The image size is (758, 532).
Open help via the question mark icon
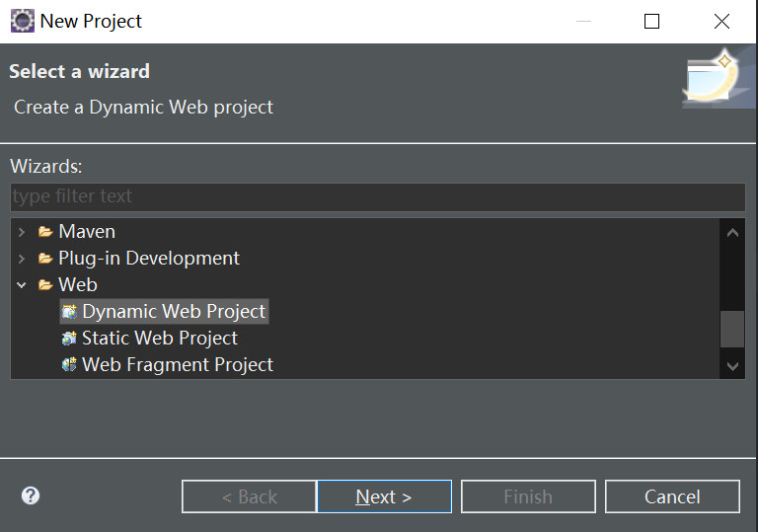click(31, 495)
